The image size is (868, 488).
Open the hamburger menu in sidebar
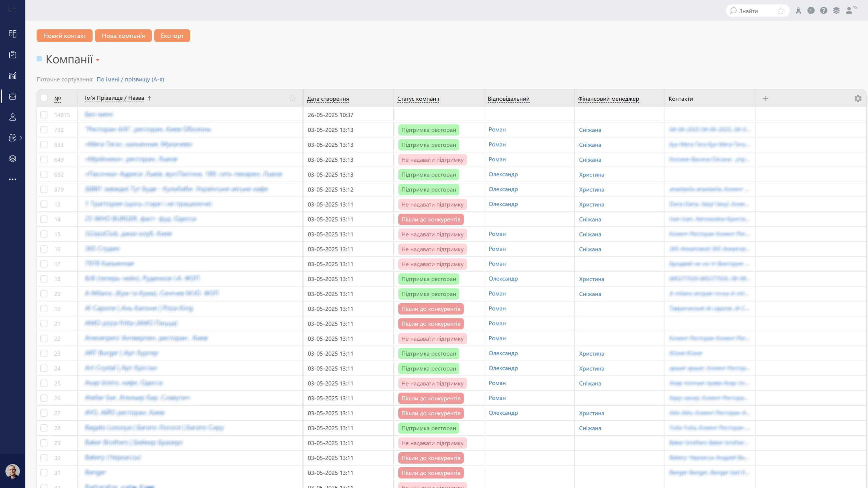click(12, 10)
